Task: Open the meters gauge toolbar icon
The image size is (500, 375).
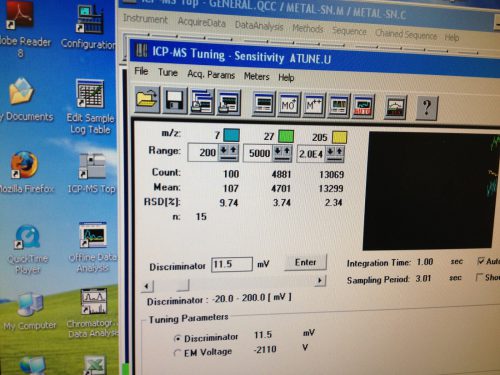Action: coord(395,108)
